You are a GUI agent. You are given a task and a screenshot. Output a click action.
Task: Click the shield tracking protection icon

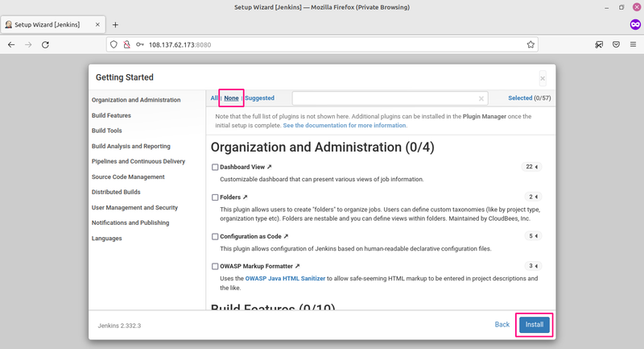point(114,44)
